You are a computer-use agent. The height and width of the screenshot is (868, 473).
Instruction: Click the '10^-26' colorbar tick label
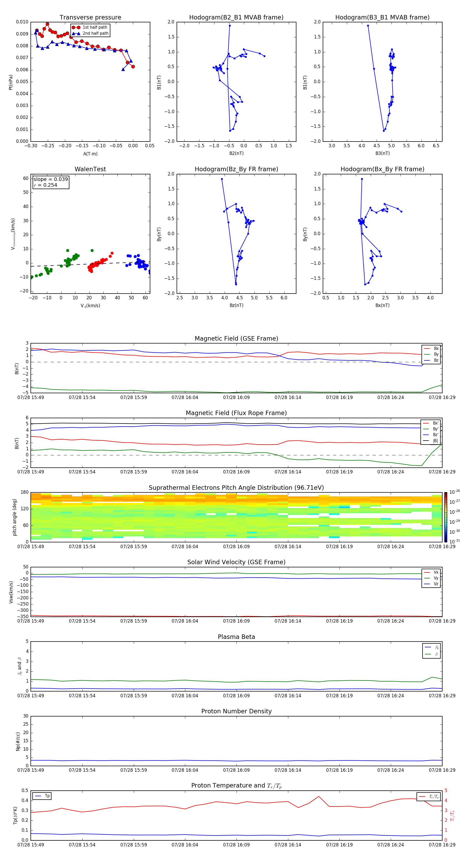pyautogui.click(x=455, y=492)
